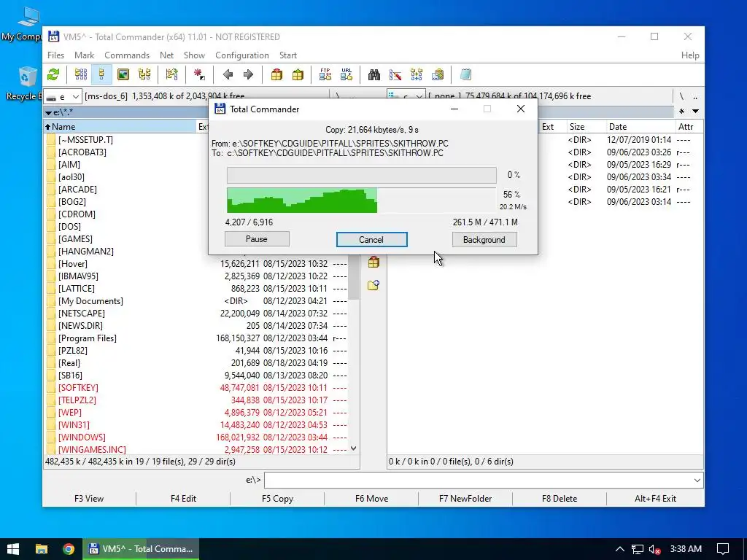Viewport: 747px width, 560px height.
Task: Open the network tray icon
Action: point(638,549)
